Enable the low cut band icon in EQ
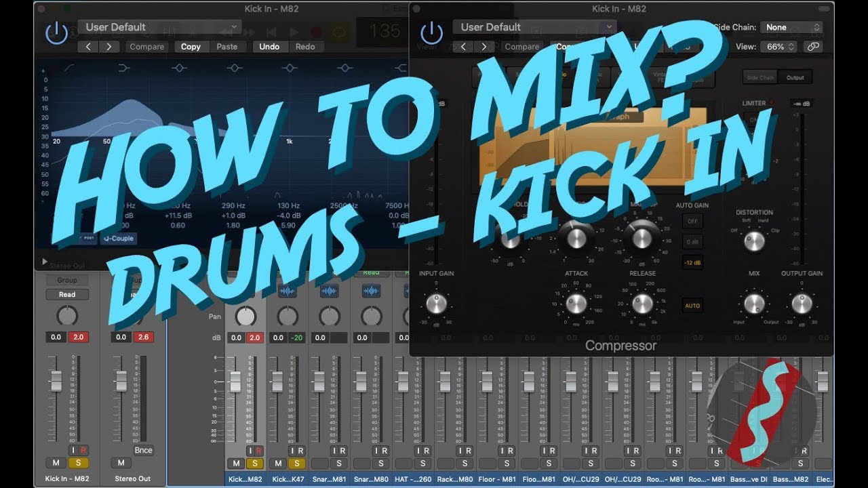 (69, 68)
